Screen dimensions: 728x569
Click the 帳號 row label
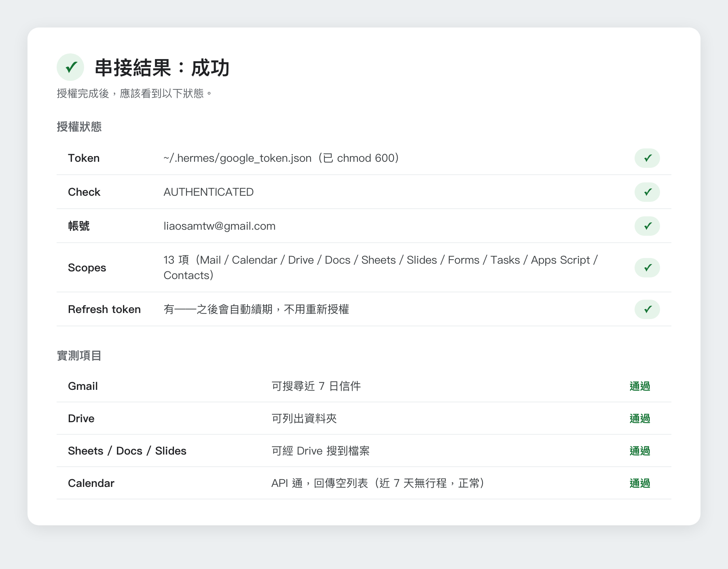tap(79, 226)
